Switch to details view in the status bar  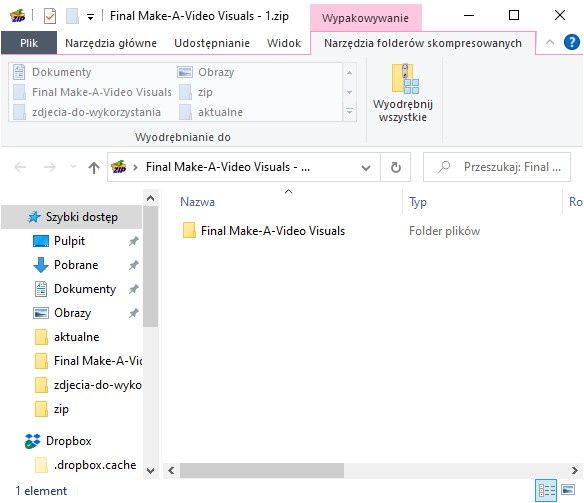coord(546,490)
